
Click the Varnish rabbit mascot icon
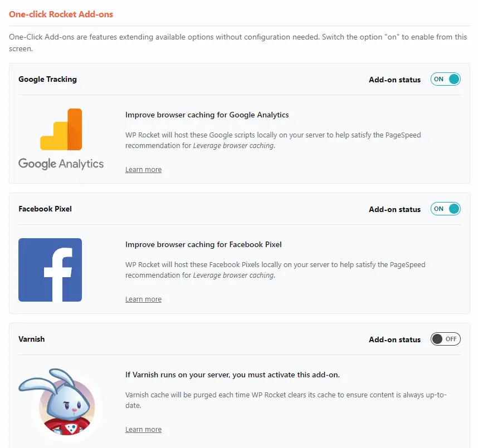click(x=57, y=402)
